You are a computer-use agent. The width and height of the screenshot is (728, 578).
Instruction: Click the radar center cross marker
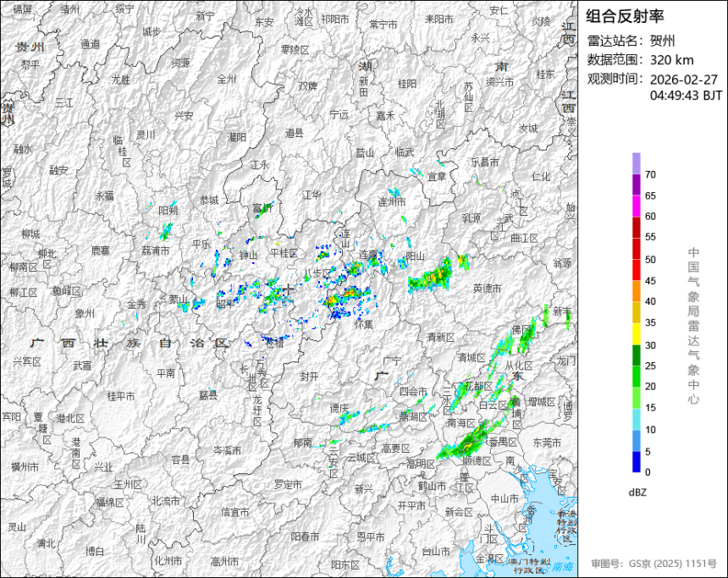[289, 289]
